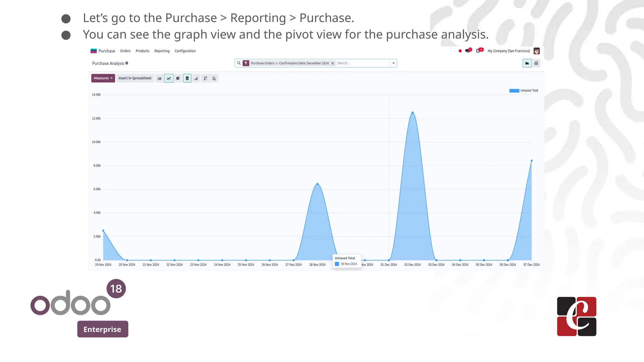Click the 'Purchase Analysis' title text
Image resolution: width=644 pixels, height=362 pixels.
(x=108, y=63)
